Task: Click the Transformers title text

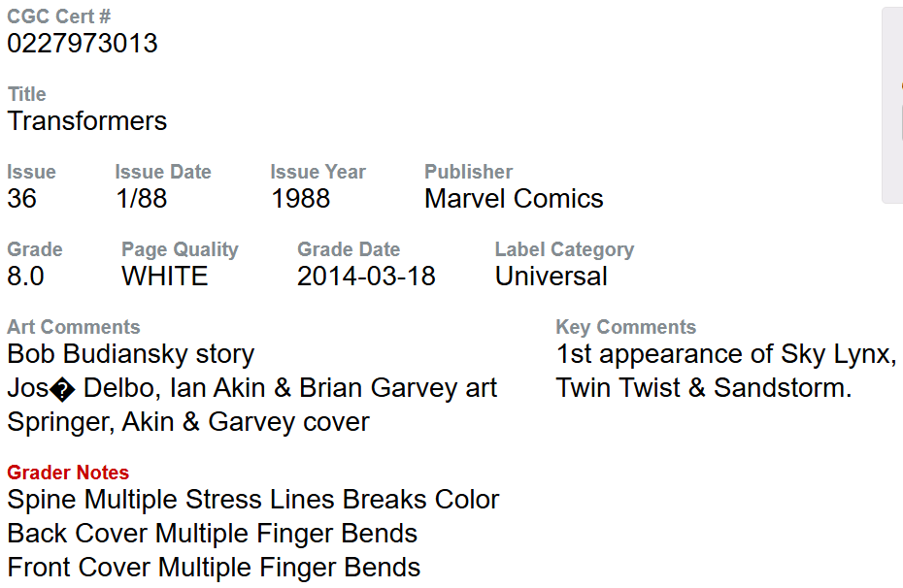Action: (87, 121)
